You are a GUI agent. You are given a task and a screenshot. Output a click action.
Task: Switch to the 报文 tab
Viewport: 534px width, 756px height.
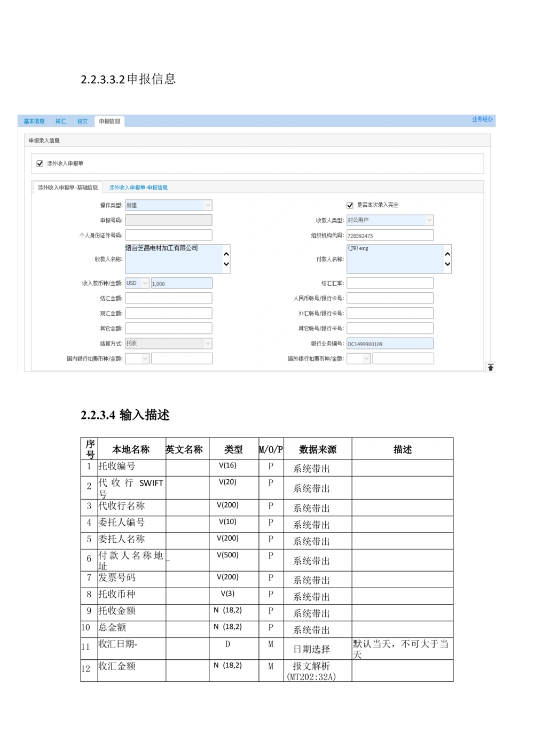(x=82, y=121)
